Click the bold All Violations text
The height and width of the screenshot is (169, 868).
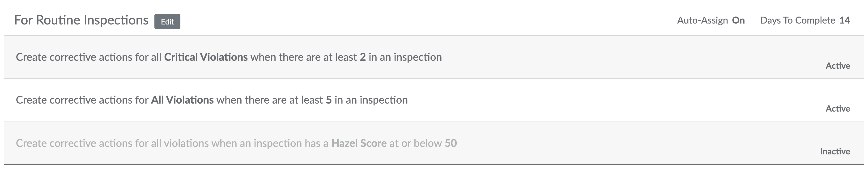tap(182, 100)
